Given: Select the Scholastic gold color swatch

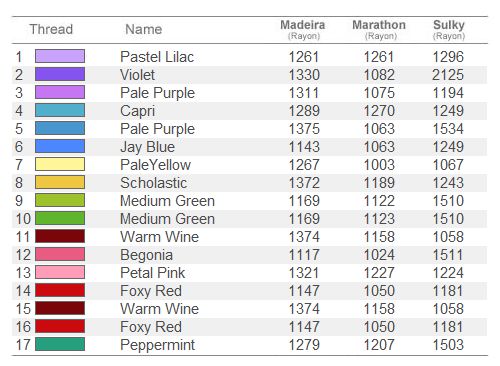Looking at the screenshot, I should (60, 182).
